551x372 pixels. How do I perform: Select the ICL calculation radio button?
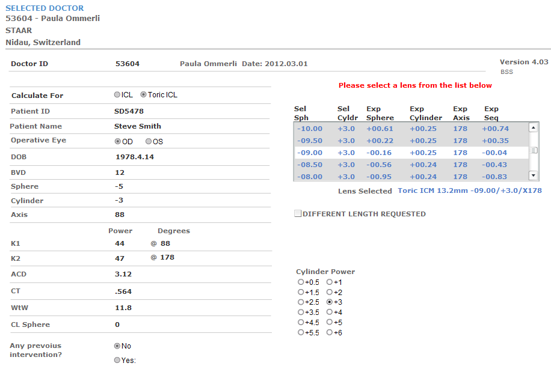pos(117,95)
